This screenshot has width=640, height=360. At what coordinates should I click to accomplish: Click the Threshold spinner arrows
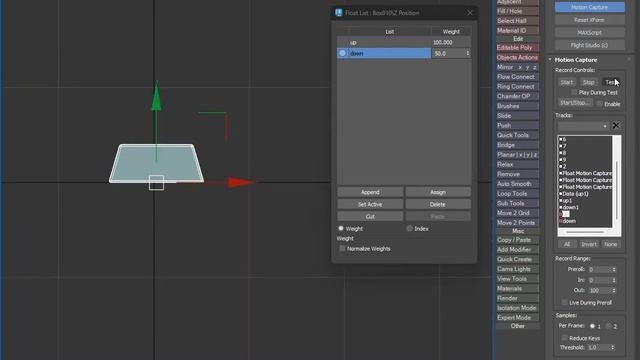pyautogui.click(x=612, y=347)
